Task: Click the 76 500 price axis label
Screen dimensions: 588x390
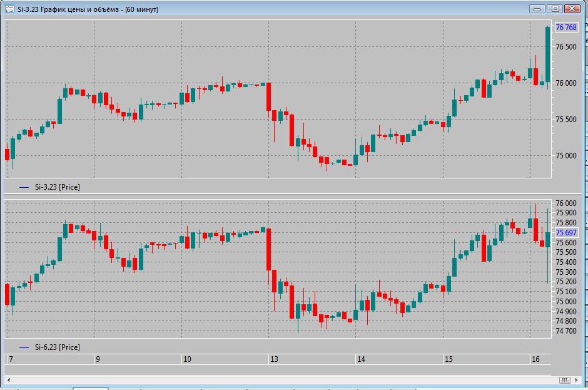Action: pos(566,47)
